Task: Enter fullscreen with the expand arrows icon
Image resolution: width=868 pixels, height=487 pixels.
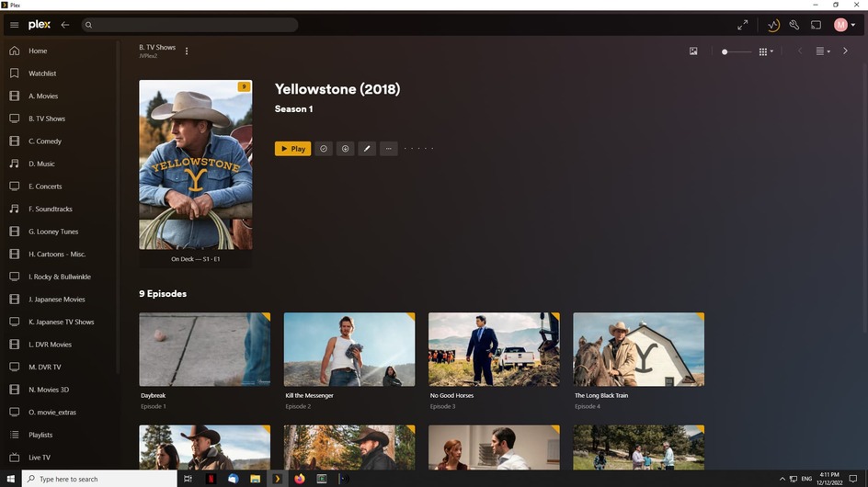Action: [742, 25]
